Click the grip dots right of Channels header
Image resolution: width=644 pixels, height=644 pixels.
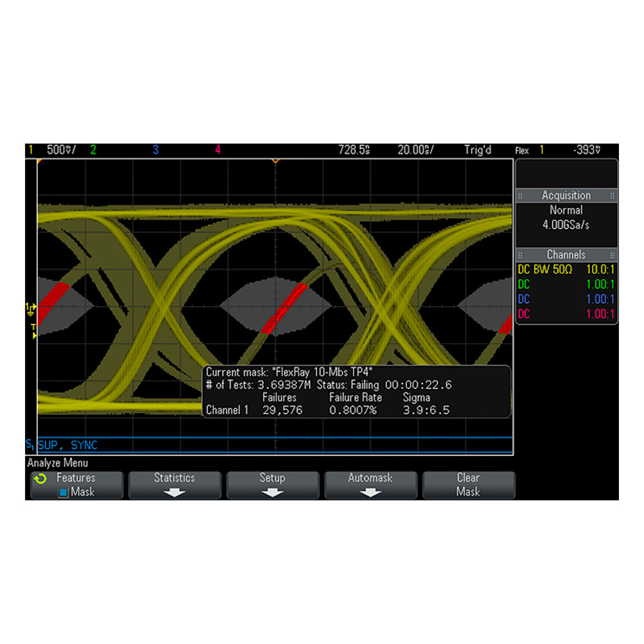coord(612,255)
